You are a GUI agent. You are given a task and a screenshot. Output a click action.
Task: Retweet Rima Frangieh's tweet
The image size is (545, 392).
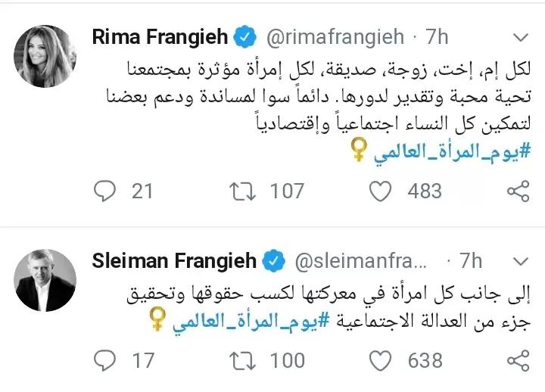pos(245,191)
